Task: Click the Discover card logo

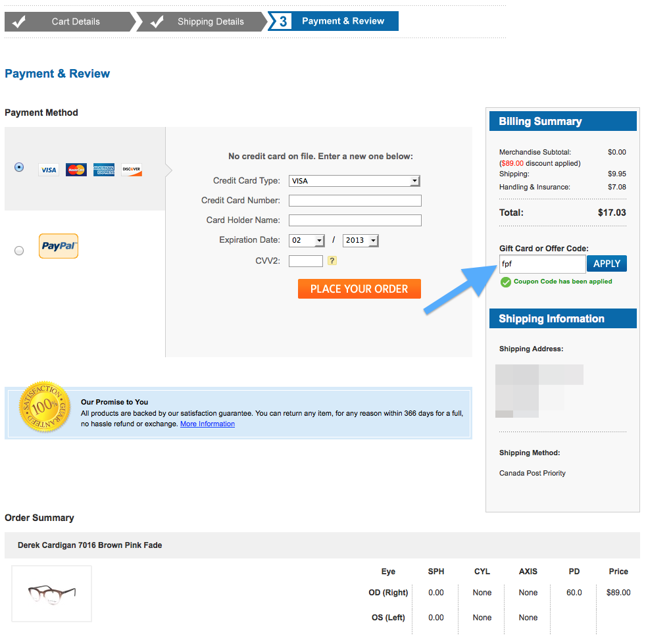Action: (132, 170)
